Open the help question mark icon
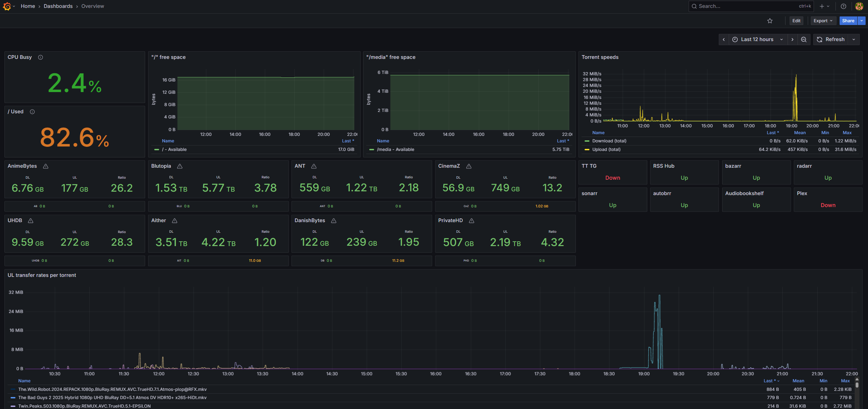The width and height of the screenshot is (868, 409). [843, 6]
